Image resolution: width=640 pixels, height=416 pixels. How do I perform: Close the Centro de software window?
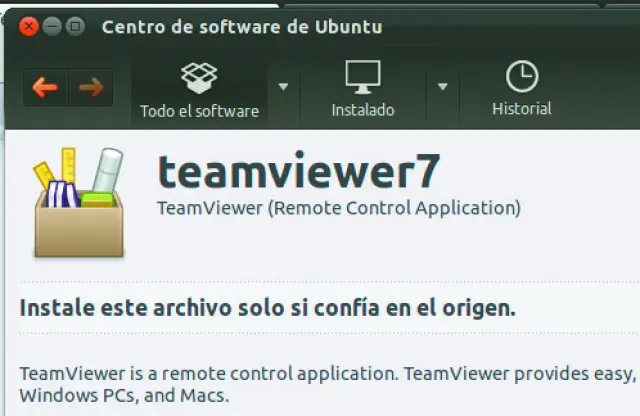(29, 25)
